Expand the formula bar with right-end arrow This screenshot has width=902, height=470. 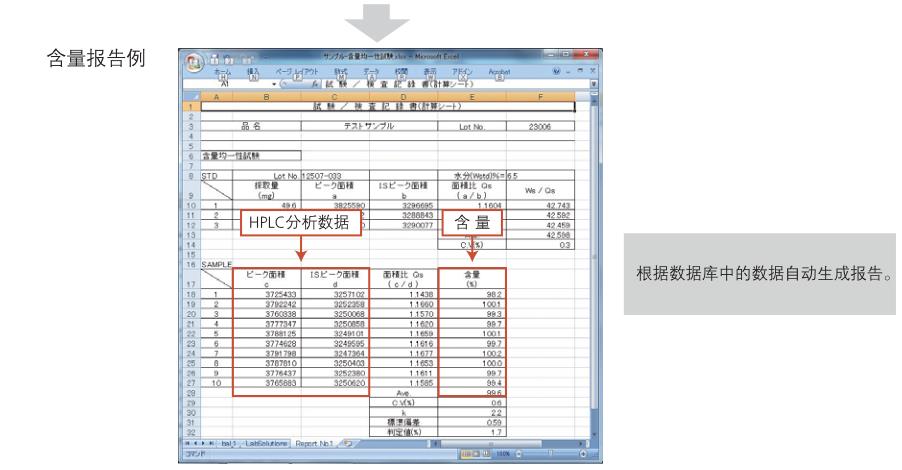click(x=594, y=84)
